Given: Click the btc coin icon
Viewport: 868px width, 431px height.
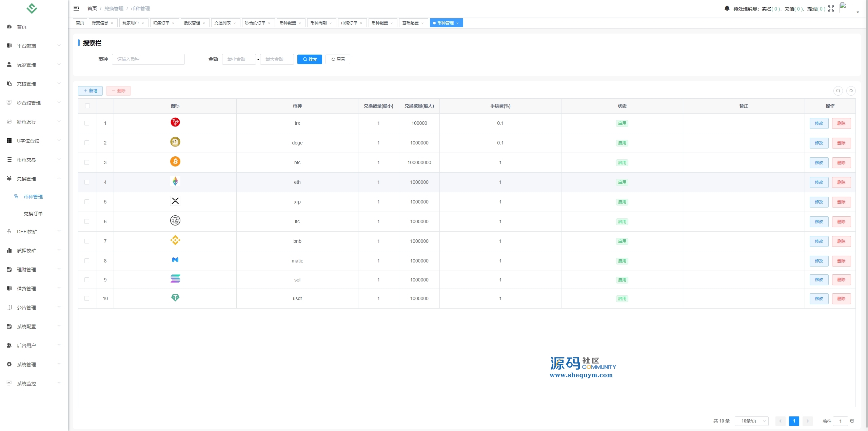Looking at the screenshot, I should click(x=175, y=161).
